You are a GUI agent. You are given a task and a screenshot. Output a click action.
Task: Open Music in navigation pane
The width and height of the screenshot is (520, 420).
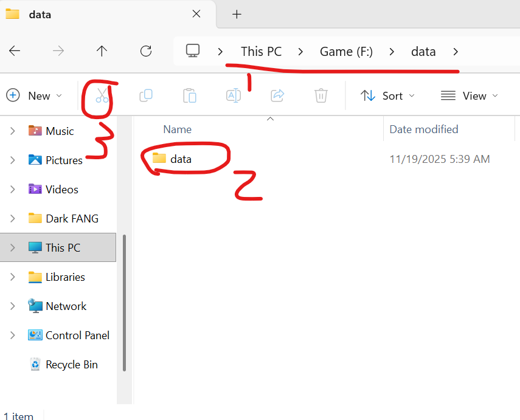pos(60,131)
